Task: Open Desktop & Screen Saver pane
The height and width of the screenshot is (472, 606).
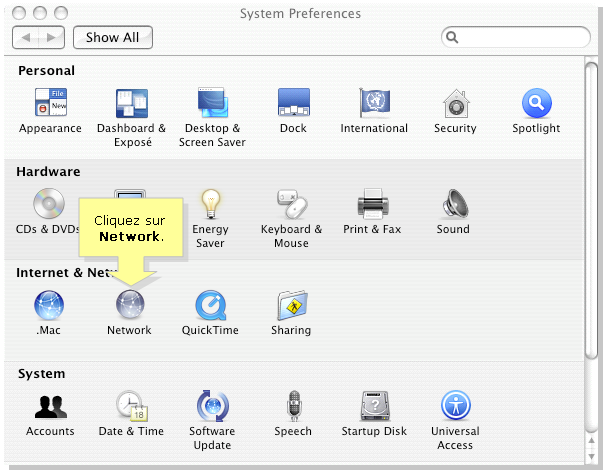Action: tap(210, 104)
